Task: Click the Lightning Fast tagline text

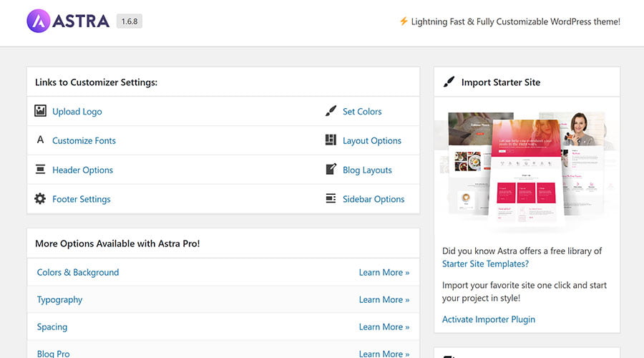Action: click(x=515, y=21)
